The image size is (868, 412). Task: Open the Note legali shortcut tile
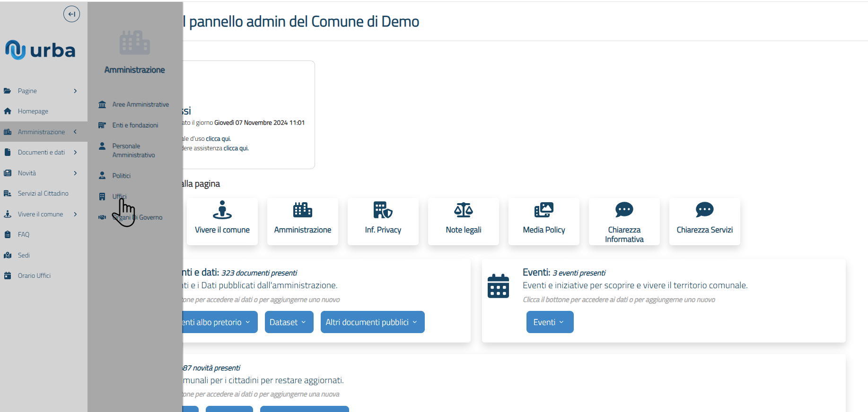(x=463, y=221)
